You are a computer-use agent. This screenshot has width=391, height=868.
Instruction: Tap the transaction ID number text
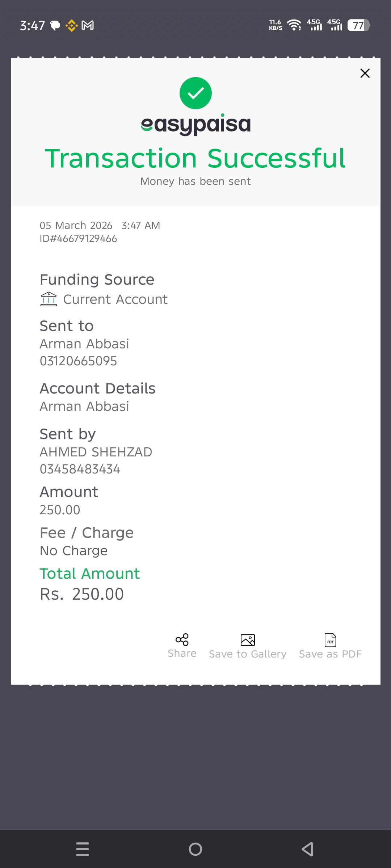click(x=78, y=239)
